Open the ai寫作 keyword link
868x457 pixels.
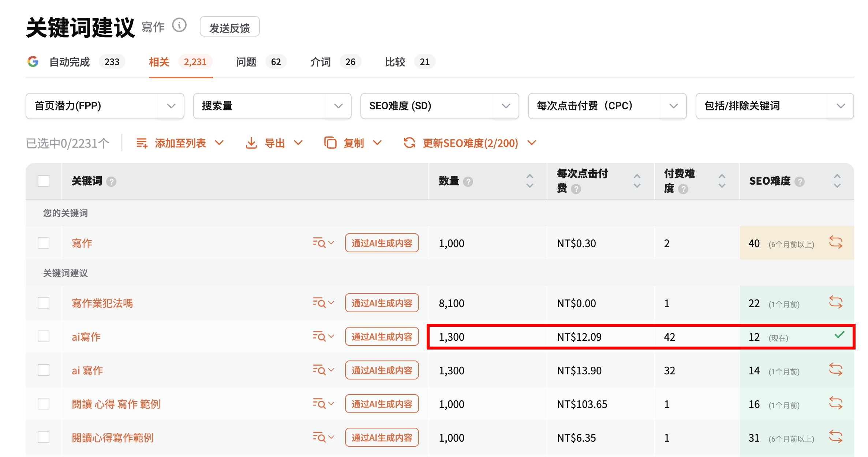(86, 337)
